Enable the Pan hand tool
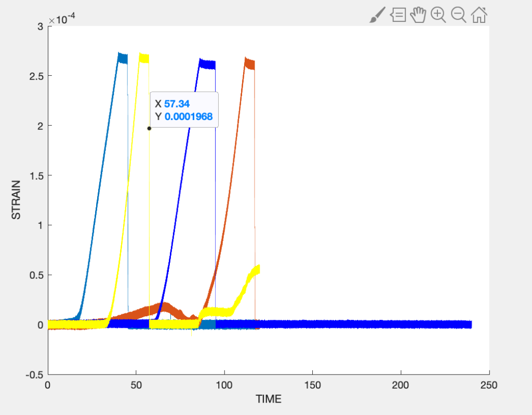The image size is (532, 415). [x=418, y=15]
